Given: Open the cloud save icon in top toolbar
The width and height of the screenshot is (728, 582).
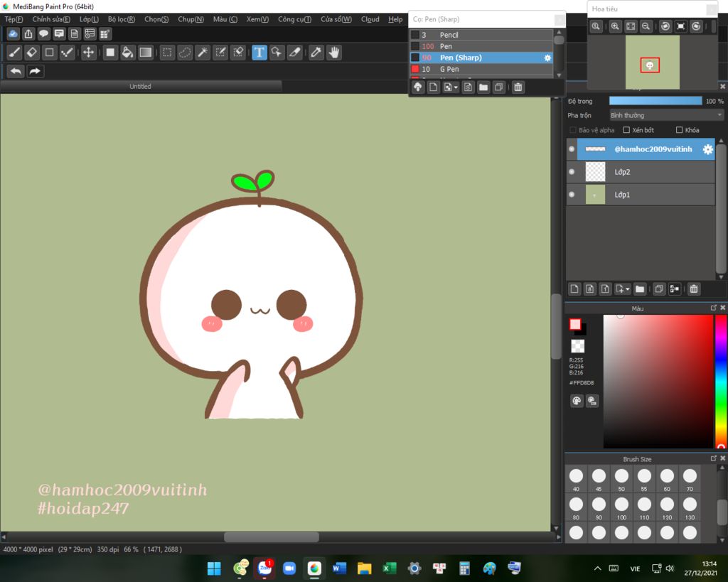Looking at the screenshot, I should (13, 34).
